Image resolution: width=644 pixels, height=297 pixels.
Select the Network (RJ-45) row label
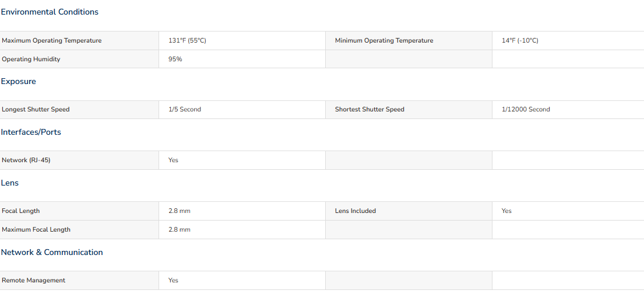tap(26, 160)
